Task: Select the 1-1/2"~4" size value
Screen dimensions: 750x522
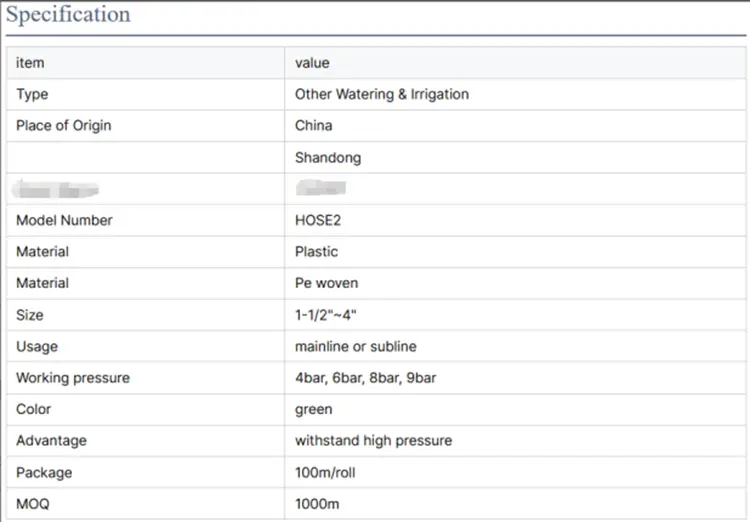Action: (326, 315)
